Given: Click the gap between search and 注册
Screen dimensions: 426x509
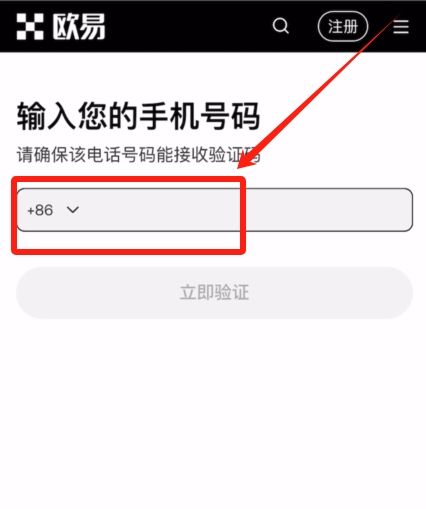Looking at the screenshot, I should [x=304, y=26].
